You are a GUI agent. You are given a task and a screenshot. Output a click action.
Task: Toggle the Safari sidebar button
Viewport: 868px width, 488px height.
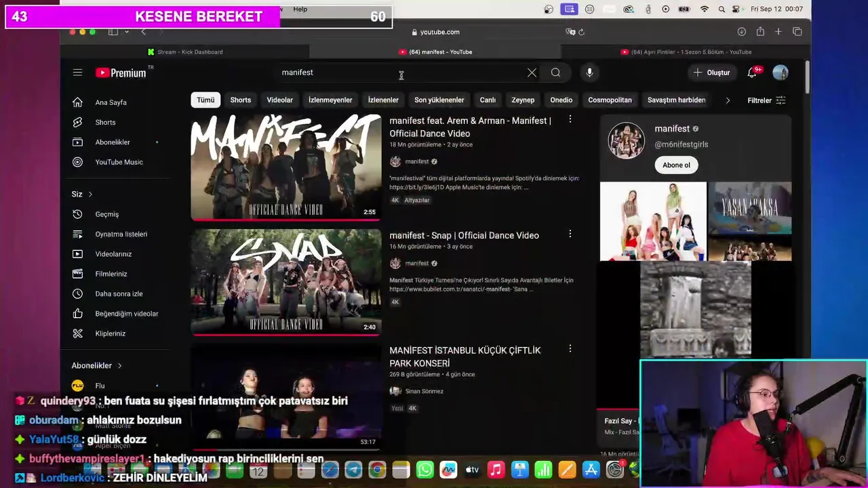113,32
